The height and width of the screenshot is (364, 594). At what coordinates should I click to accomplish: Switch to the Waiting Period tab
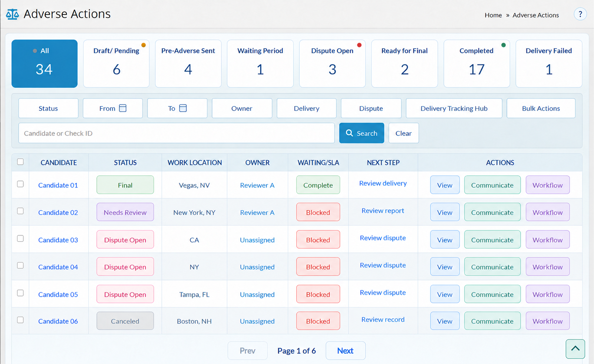[x=260, y=63]
